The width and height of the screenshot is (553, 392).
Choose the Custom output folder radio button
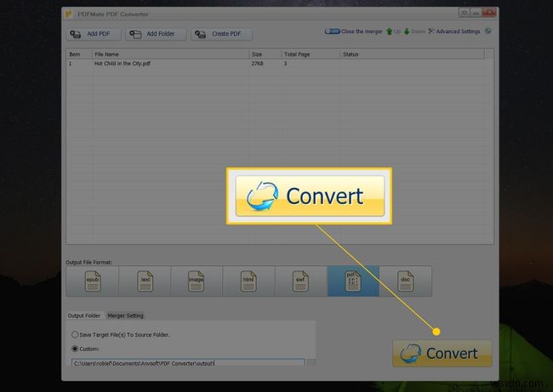(x=75, y=349)
